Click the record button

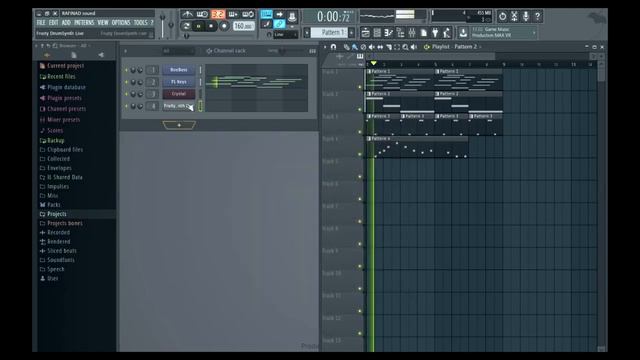(224, 26)
